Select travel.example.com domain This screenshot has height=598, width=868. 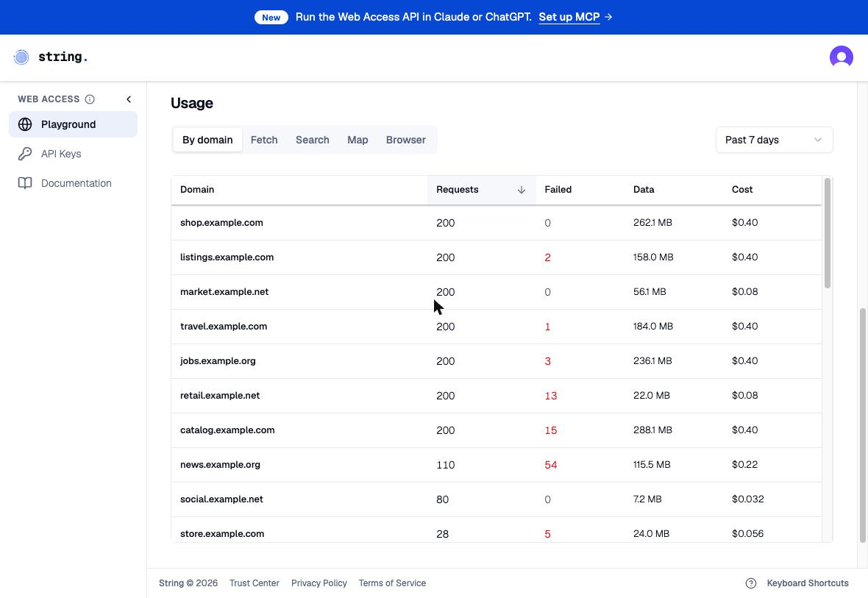(224, 326)
